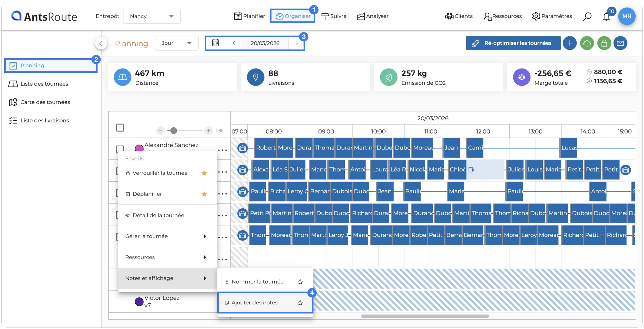The image size is (644, 329).
Task: Open the calendar date picker icon
Action: click(x=215, y=43)
